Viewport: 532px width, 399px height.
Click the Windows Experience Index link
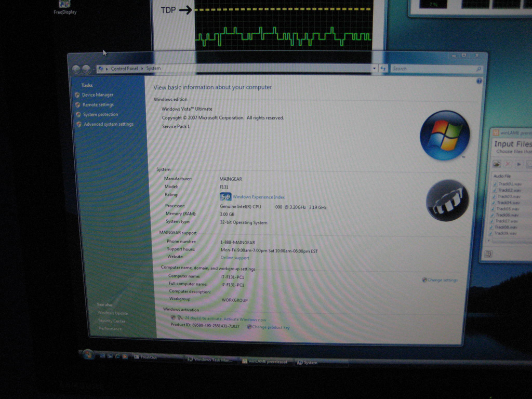(x=259, y=197)
